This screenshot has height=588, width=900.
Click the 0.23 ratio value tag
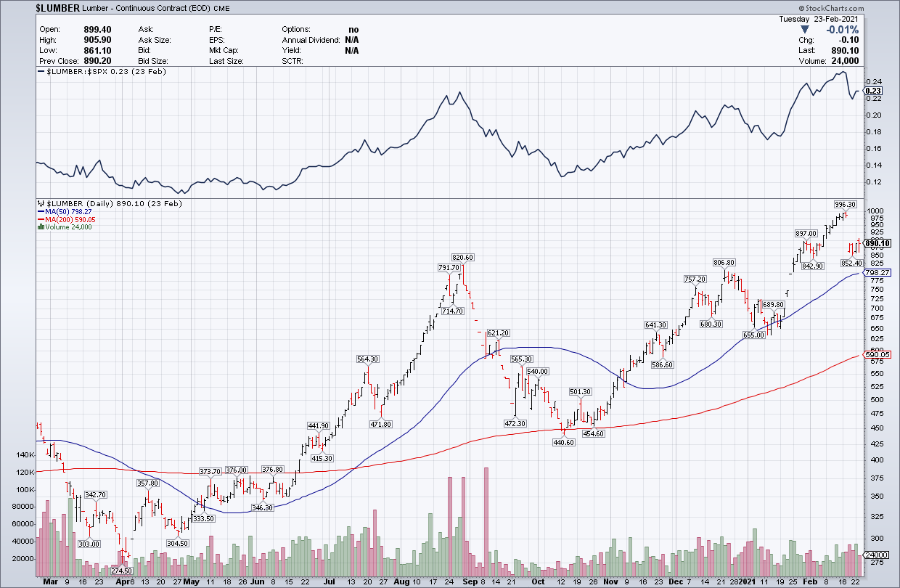click(x=872, y=91)
